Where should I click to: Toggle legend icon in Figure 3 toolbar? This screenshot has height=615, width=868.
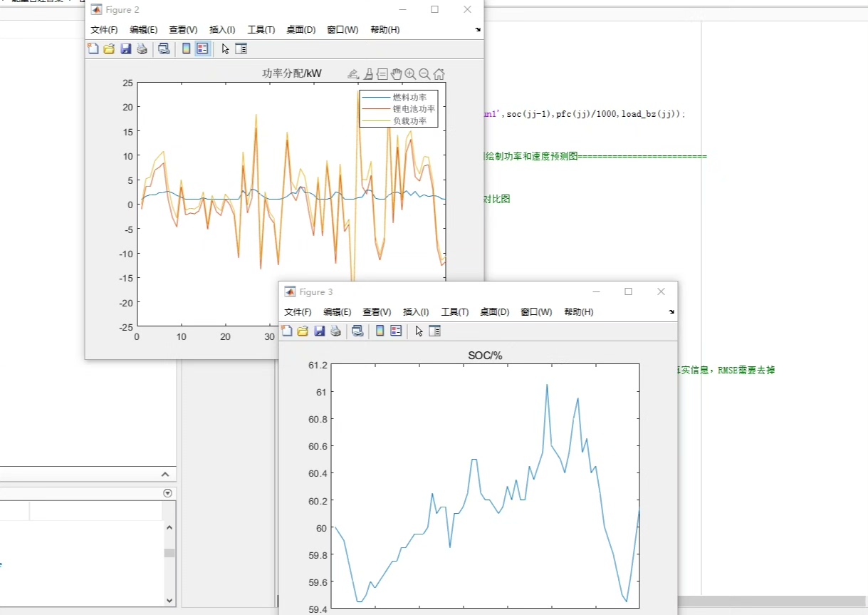click(396, 331)
